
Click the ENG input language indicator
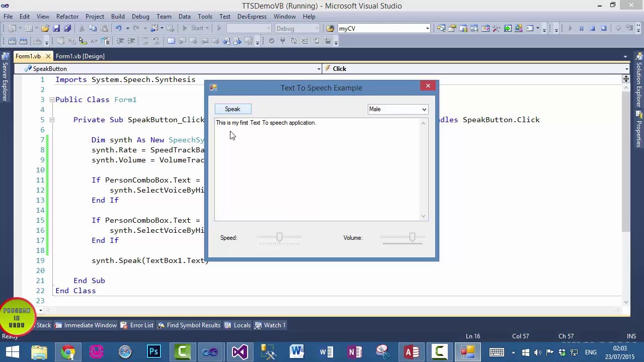[x=591, y=352]
